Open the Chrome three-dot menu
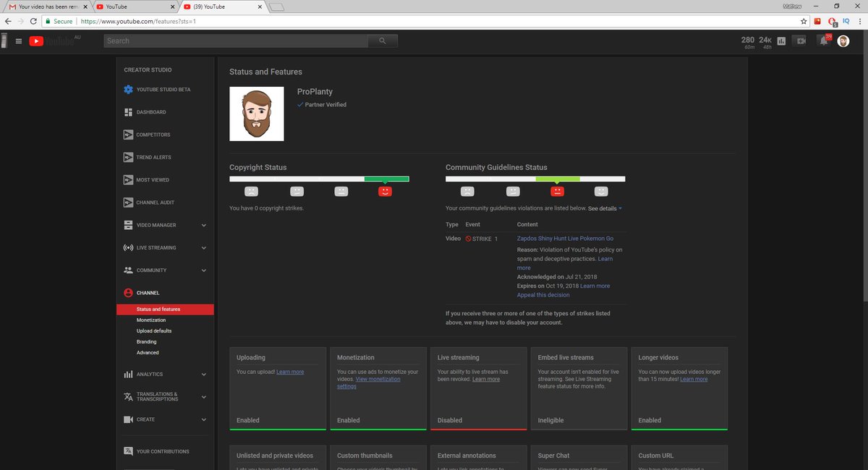This screenshot has width=868, height=470. (859, 22)
